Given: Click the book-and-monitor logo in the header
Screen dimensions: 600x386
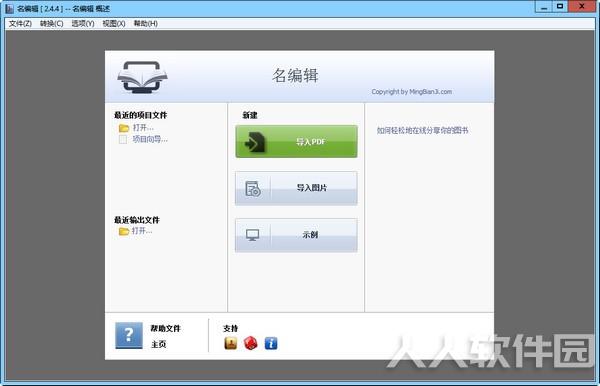Looking at the screenshot, I should pyautogui.click(x=142, y=77).
